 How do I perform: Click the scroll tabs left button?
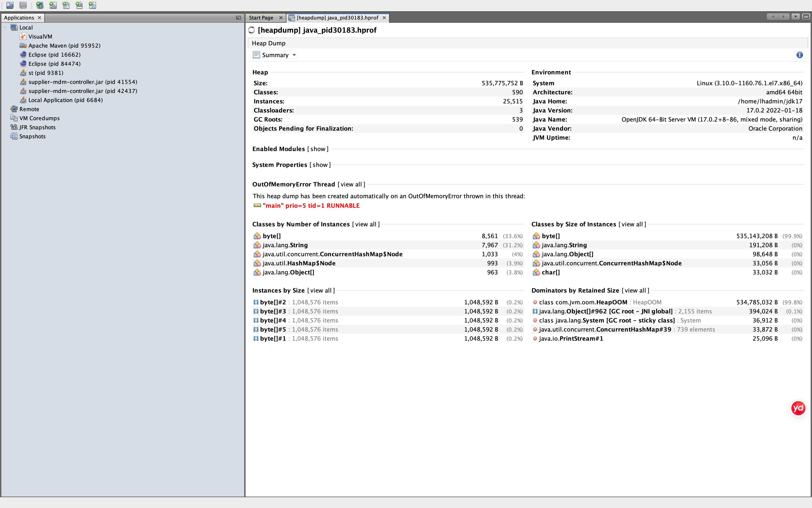coord(773,17)
